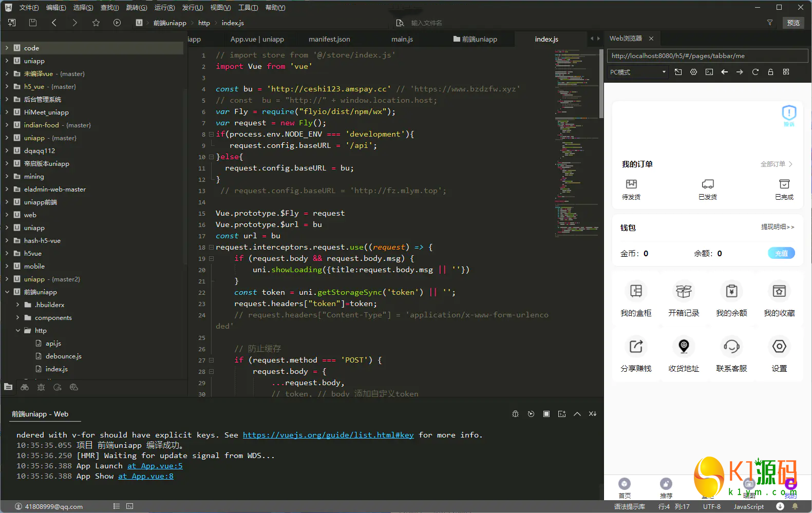Expand the components folder
Viewport: 812px width, 513px height.
[17, 317]
